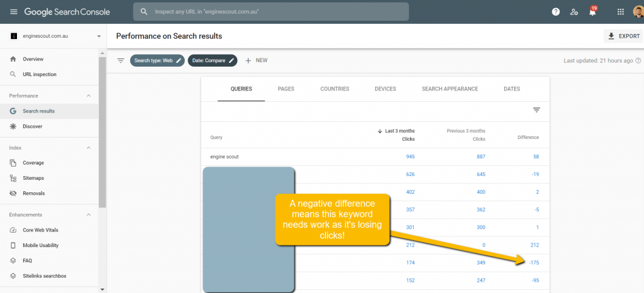Open the hamburger main menu
This screenshot has height=293, width=644.
pos(14,12)
